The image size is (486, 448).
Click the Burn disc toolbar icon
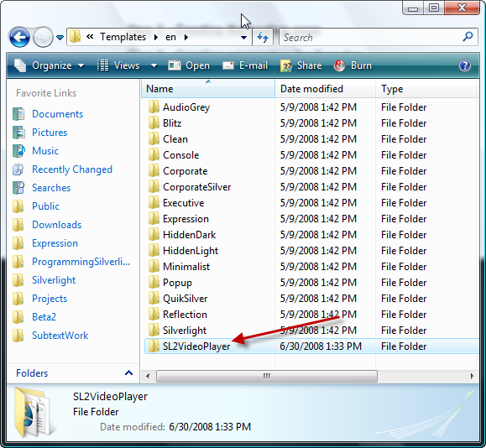point(339,65)
